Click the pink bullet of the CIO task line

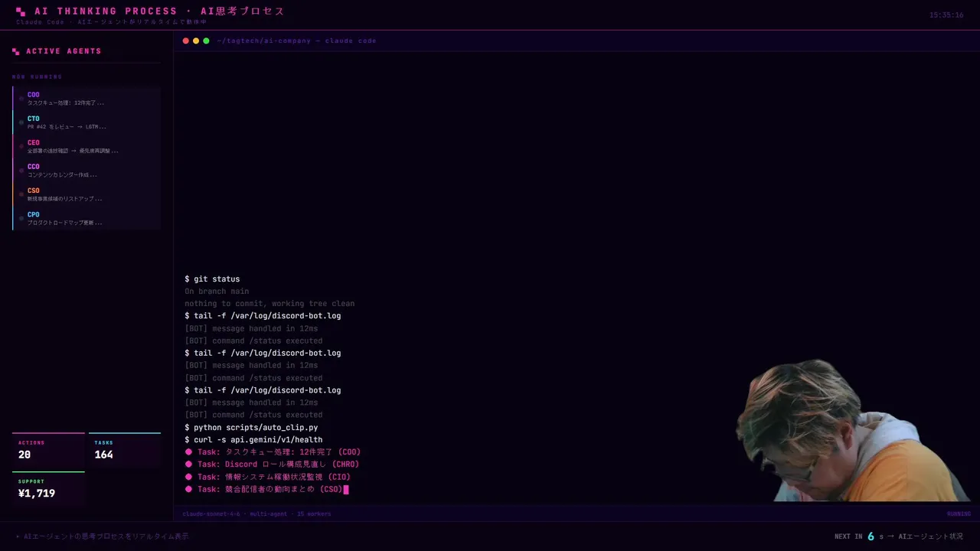(188, 477)
